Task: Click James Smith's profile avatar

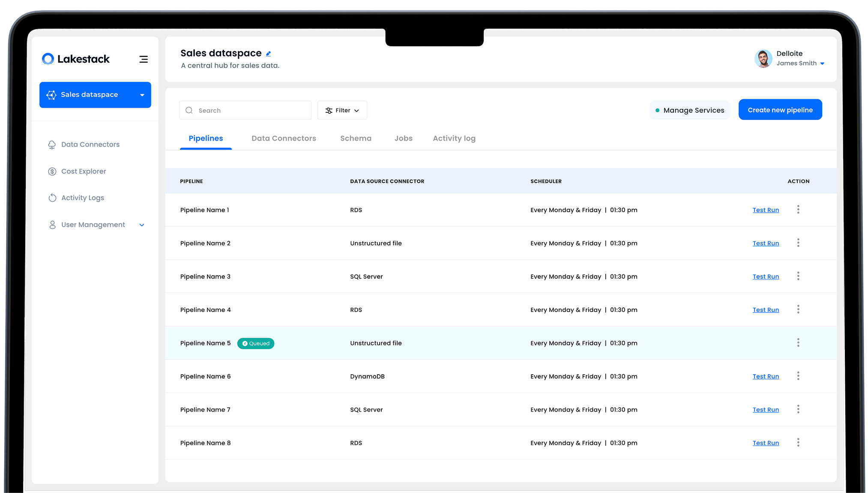Action: 763,59
